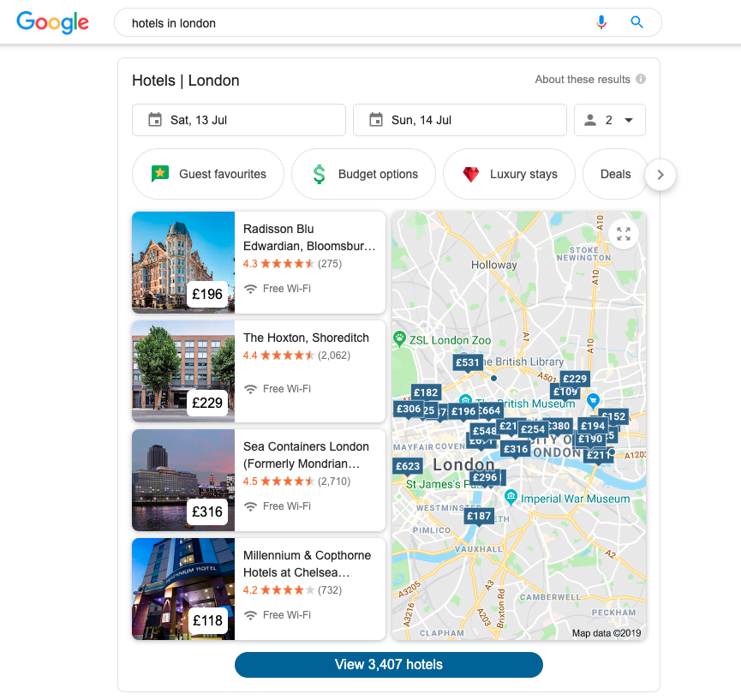The height and width of the screenshot is (700, 741).
Task: Click the blue shopping pin on the map
Action: tap(593, 401)
